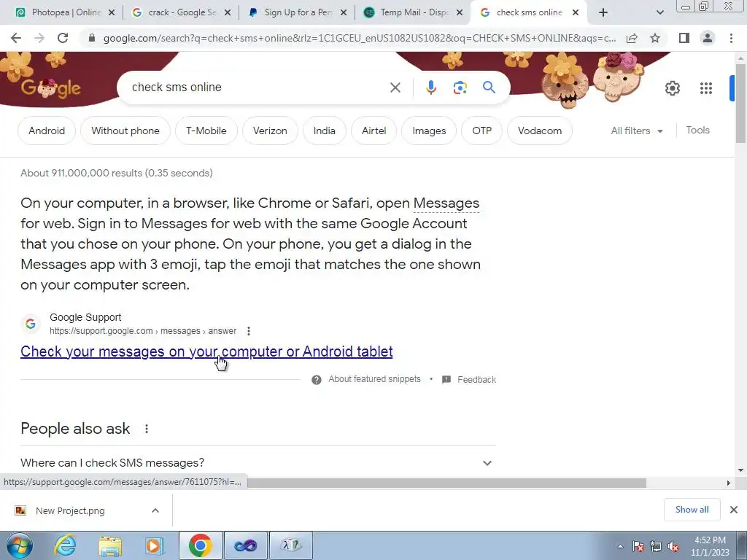Clear the search box with X
Viewport: 747px width, 560px height.
[395, 87]
